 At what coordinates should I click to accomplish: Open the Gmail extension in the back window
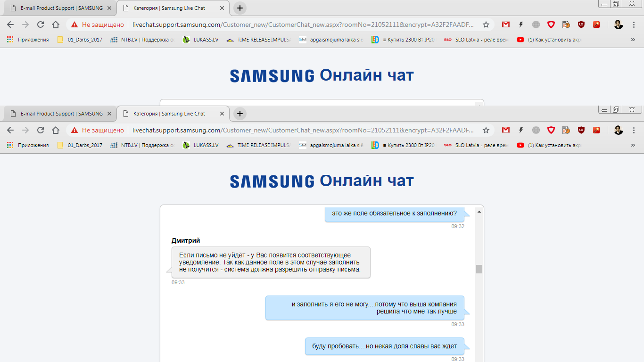[506, 25]
